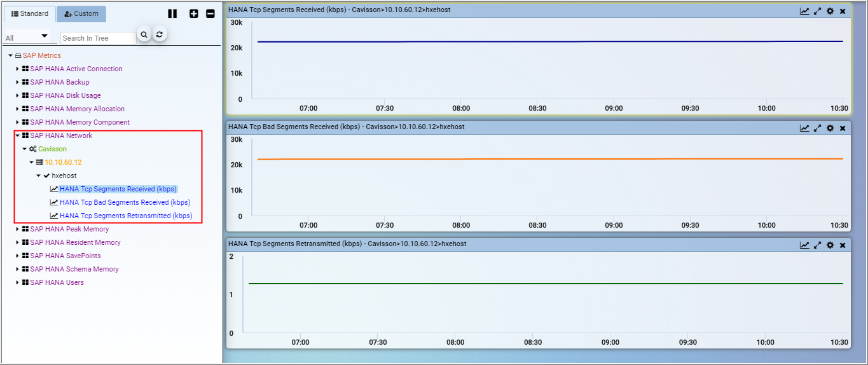
Task: Expand SAP HANA Resident Memory arrow
Action: pos(18,242)
